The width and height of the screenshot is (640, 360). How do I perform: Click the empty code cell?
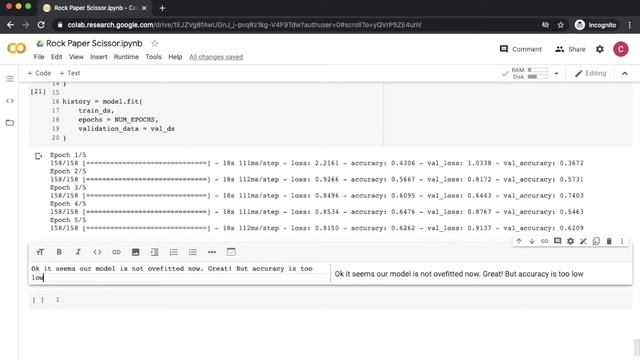(x=330, y=300)
